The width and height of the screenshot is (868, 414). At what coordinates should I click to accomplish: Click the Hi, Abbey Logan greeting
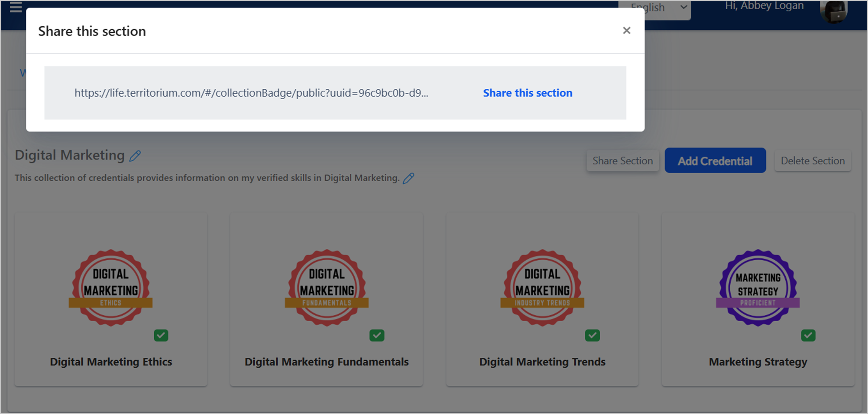click(x=764, y=6)
